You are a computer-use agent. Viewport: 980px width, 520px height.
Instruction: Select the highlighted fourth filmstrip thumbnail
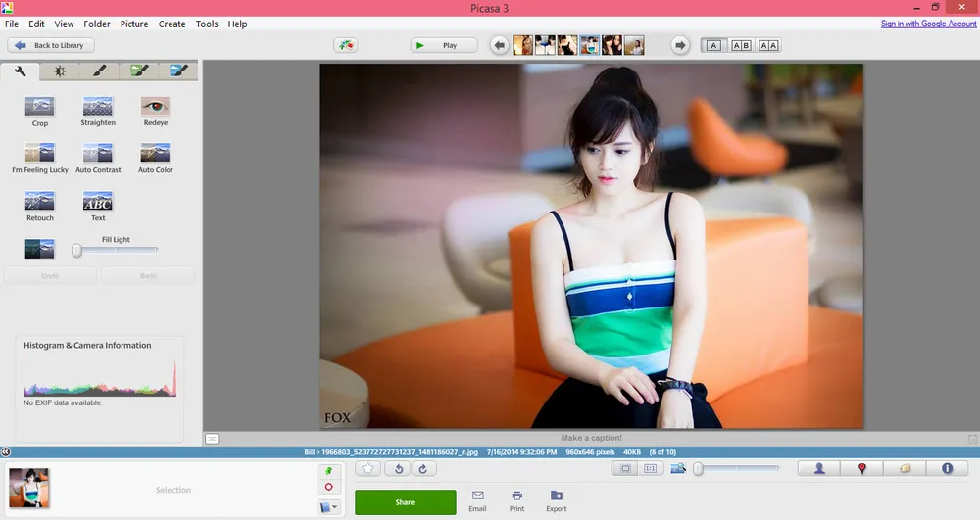(x=589, y=46)
